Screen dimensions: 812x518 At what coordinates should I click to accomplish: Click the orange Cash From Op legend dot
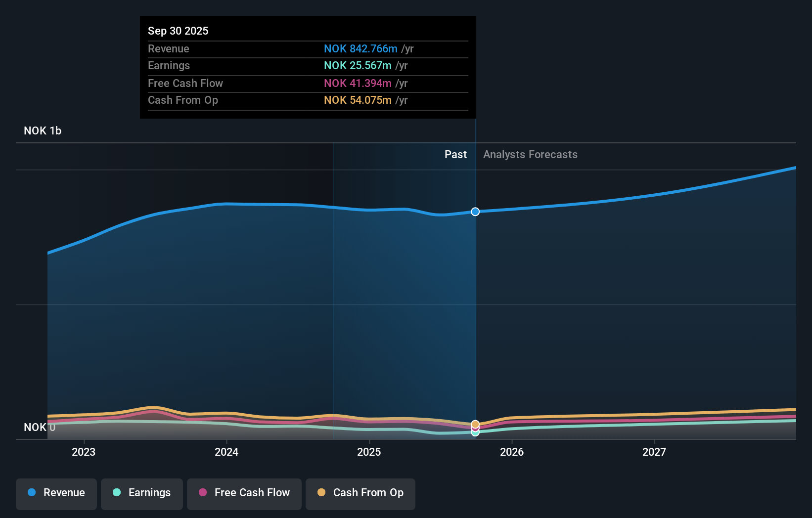pos(322,493)
